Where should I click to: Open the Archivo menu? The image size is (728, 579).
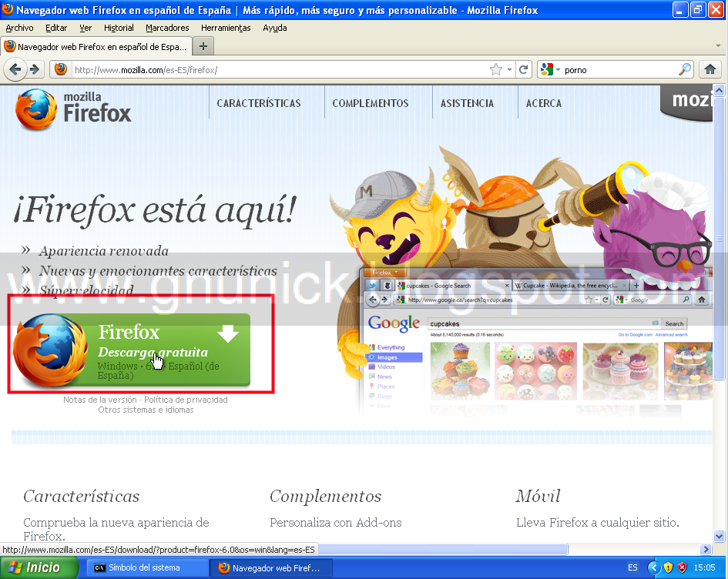(19, 28)
